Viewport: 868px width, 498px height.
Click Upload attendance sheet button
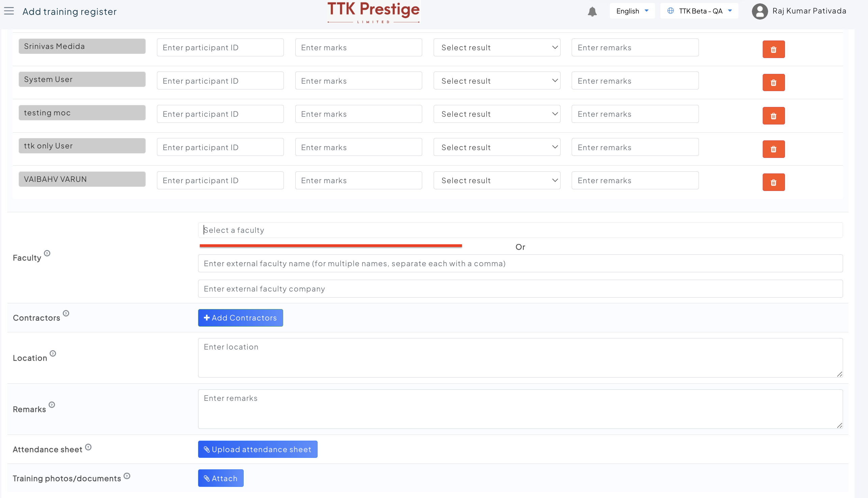(257, 449)
